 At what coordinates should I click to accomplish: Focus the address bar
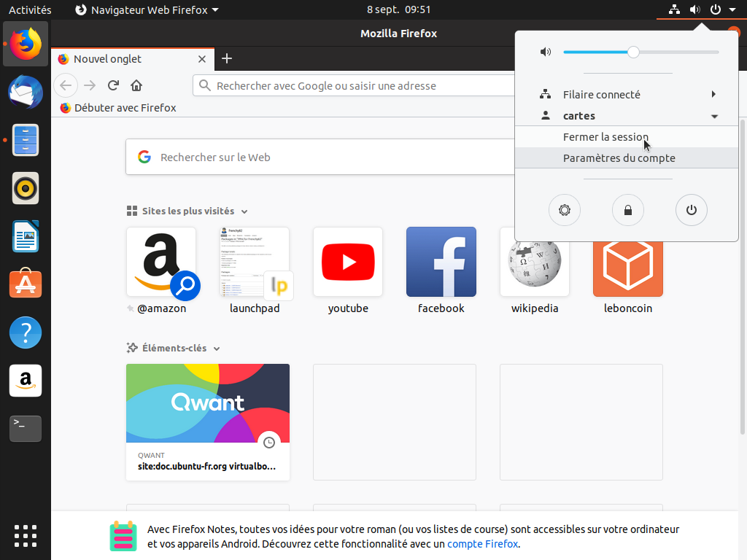(x=354, y=86)
